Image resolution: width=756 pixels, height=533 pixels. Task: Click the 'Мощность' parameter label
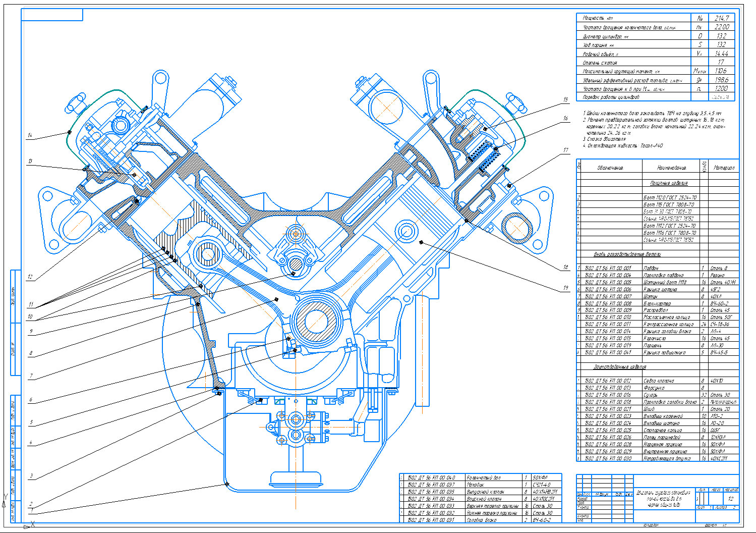[x=598, y=18]
